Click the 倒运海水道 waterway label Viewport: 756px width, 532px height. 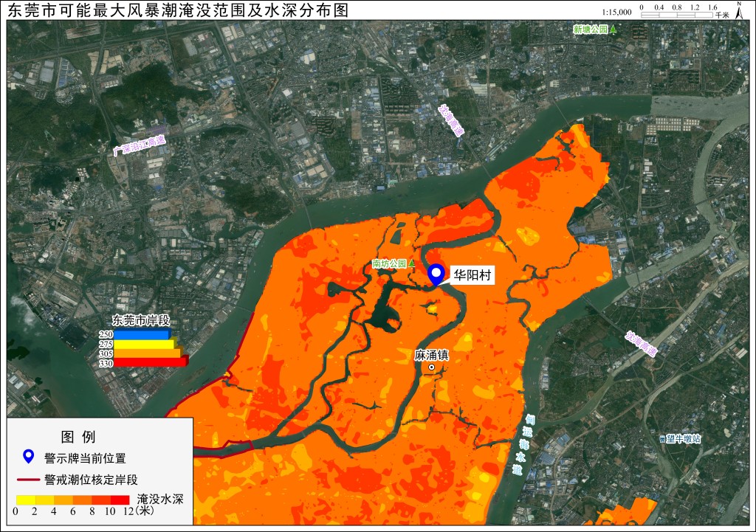523,444
